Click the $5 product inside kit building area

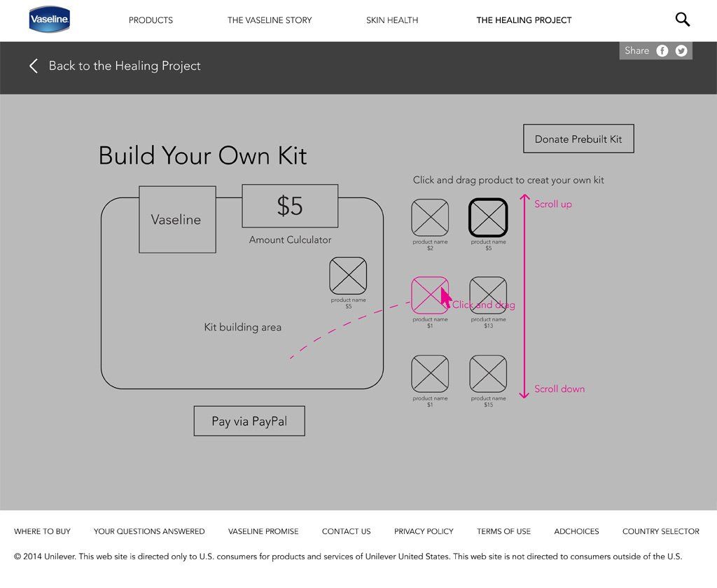click(348, 276)
